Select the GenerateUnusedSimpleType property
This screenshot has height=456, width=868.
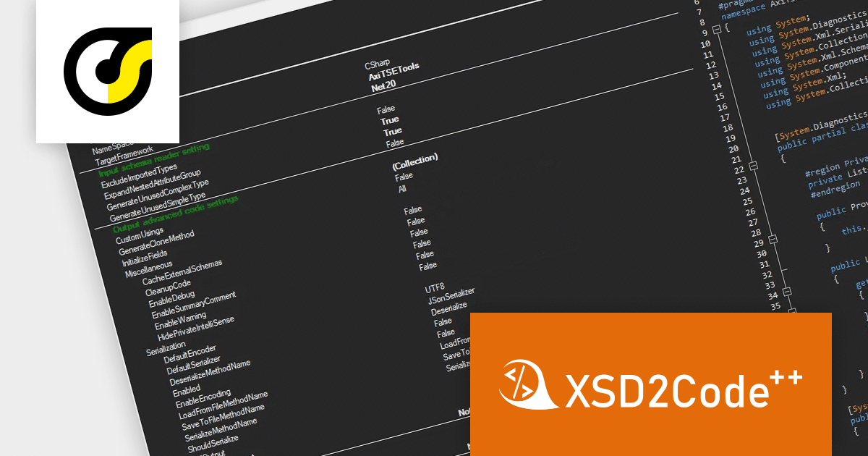point(158,207)
